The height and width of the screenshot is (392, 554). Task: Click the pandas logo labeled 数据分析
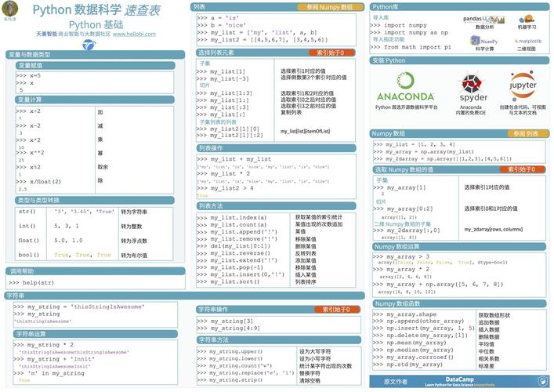(x=484, y=19)
